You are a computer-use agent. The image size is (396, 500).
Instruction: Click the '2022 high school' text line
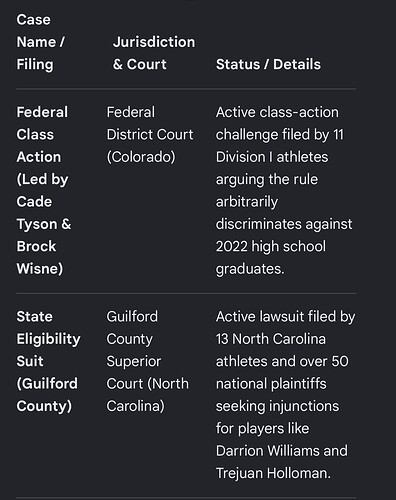tap(271, 246)
